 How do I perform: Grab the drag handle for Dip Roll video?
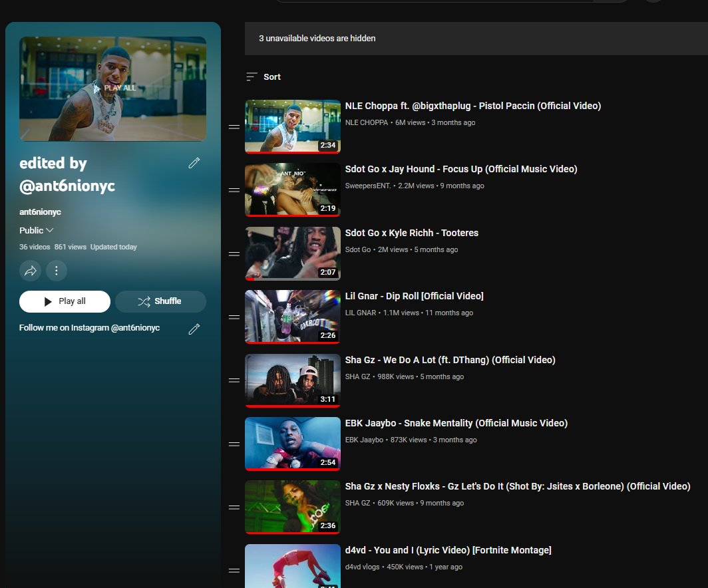pyautogui.click(x=234, y=317)
